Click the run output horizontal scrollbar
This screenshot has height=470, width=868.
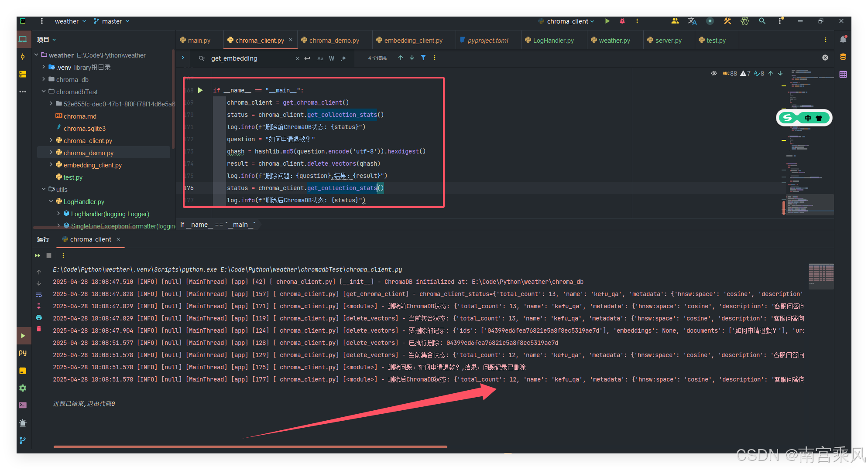click(250, 447)
